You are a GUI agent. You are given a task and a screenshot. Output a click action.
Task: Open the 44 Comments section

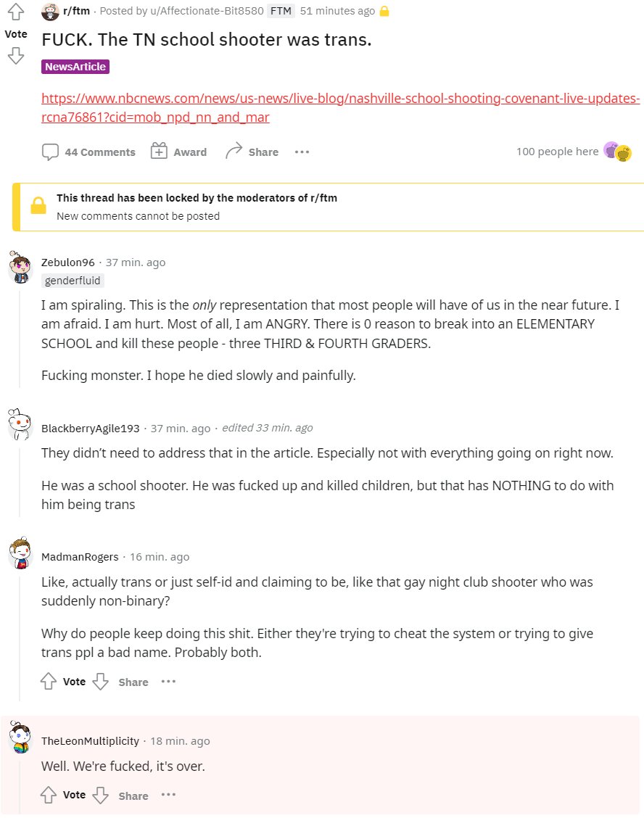click(88, 152)
